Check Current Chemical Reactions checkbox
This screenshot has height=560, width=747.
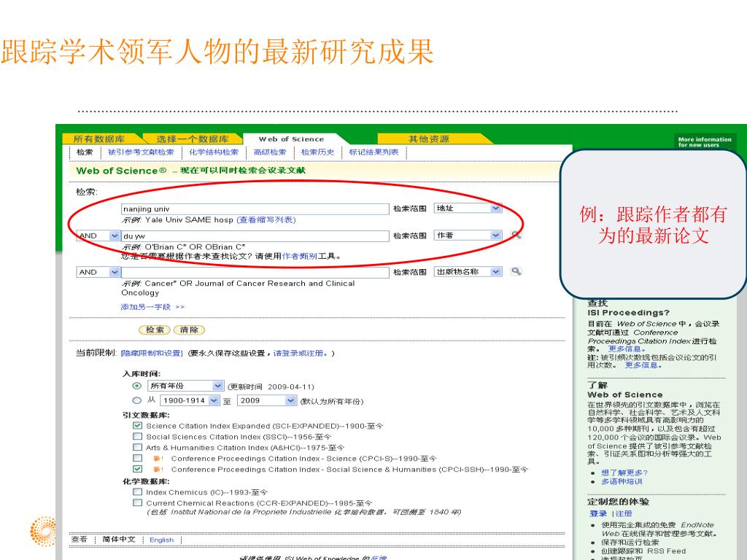point(138,503)
